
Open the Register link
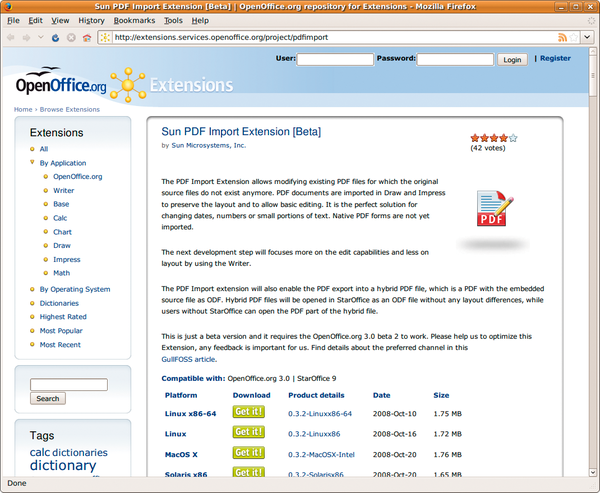pyautogui.click(x=555, y=58)
